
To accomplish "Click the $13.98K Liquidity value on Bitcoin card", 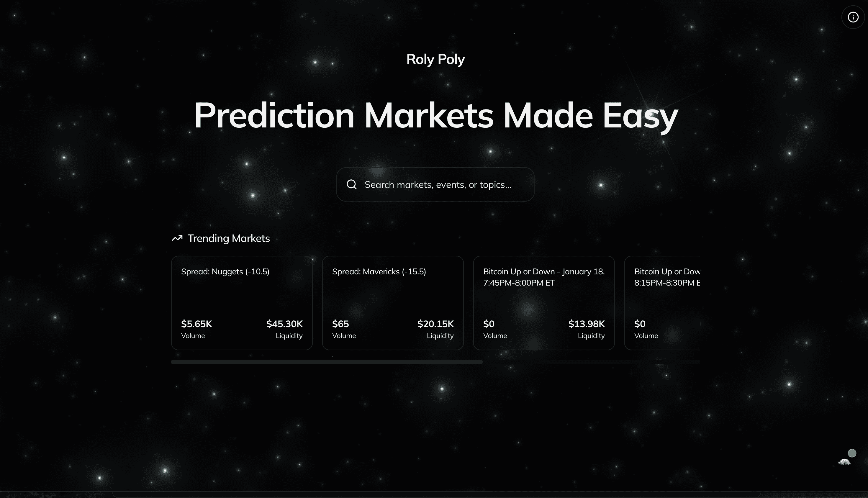I will 587,324.
